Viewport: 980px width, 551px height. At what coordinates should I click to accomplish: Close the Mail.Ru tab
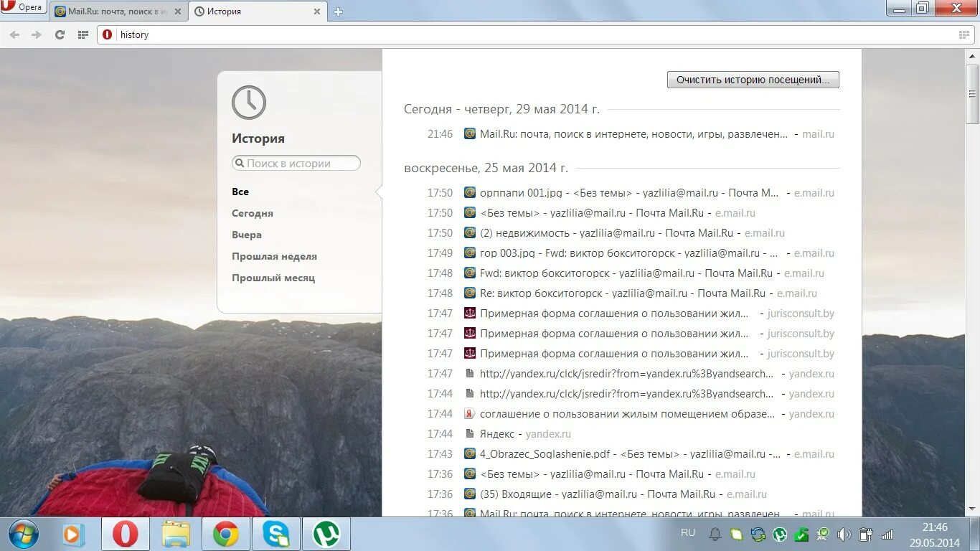coord(178,11)
